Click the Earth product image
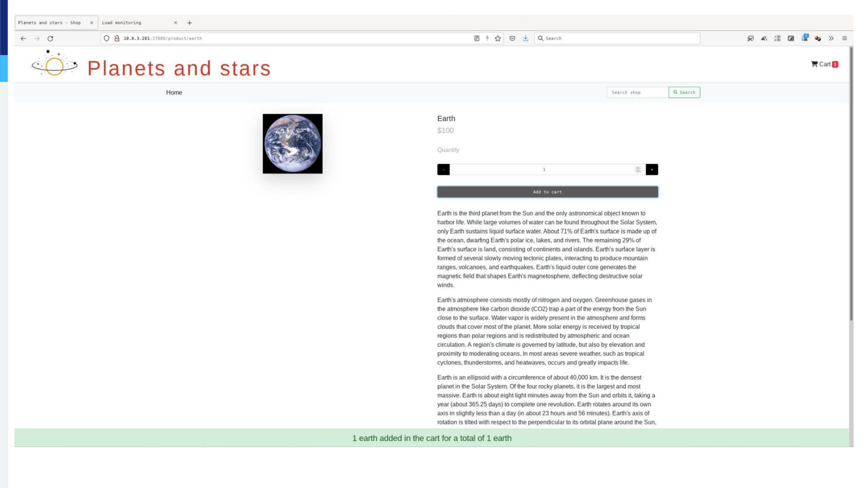The height and width of the screenshot is (488, 868). [x=293, y=144]
